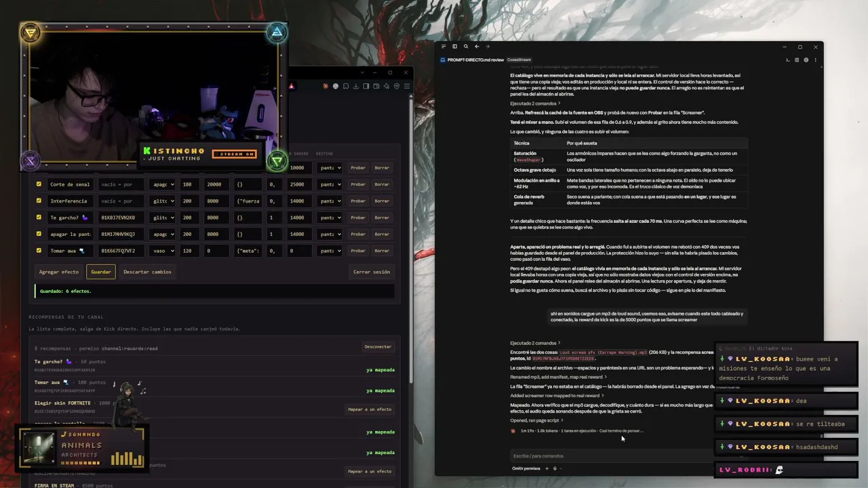Click Probar in the Tomar awa row

(x=358, y=251)
